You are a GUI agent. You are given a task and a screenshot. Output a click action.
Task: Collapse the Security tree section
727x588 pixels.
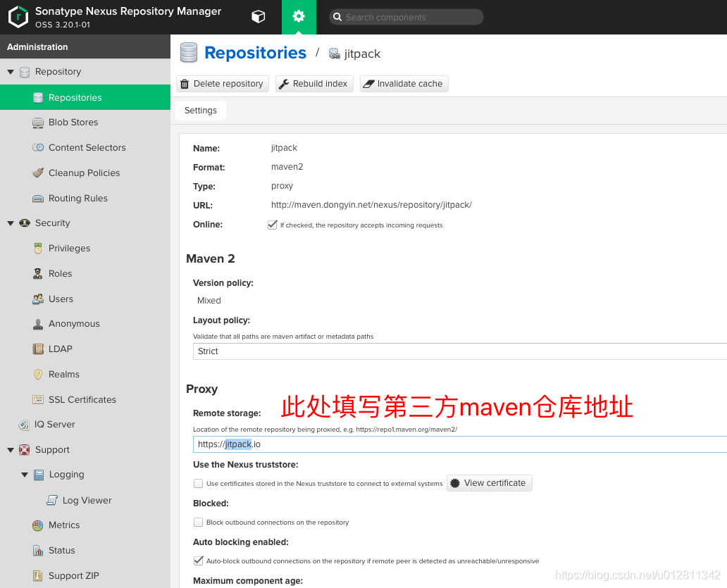pyautogui.click(x=11, y=223)
